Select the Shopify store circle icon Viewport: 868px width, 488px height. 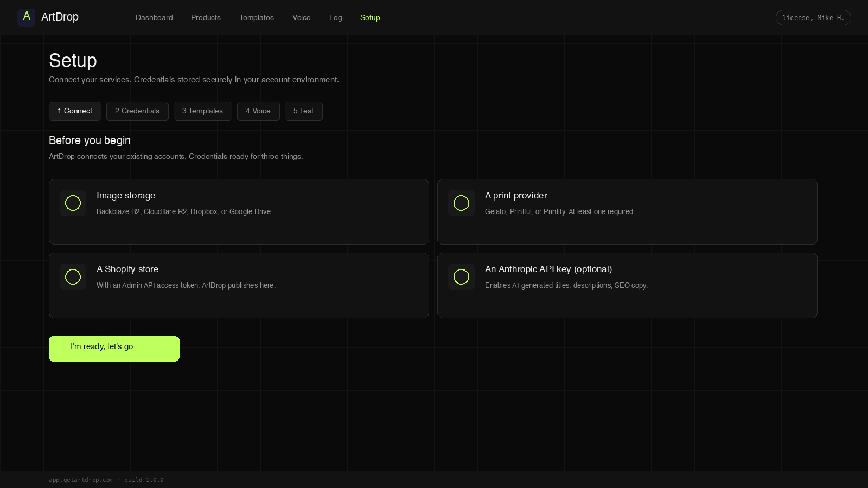tap(73, 277)
